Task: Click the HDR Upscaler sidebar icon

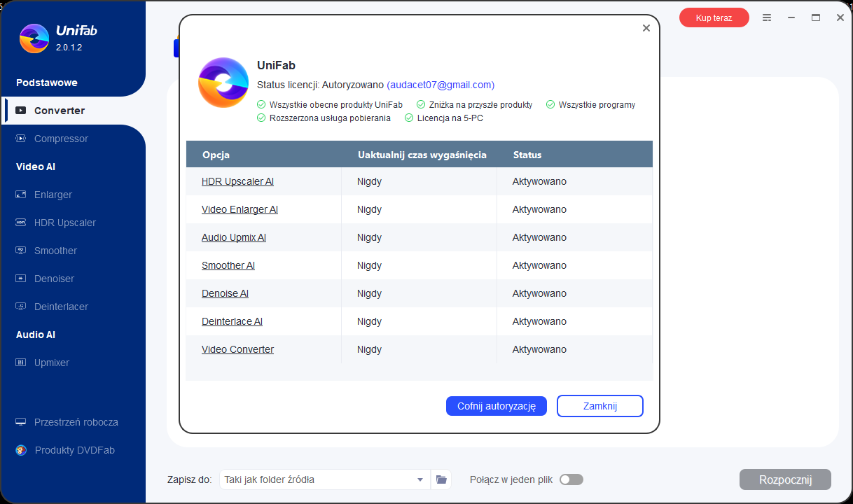Action: coord(21,223)
